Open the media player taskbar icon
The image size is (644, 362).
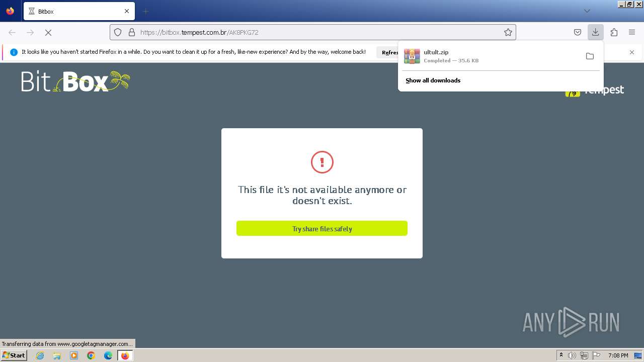click(74, 355)
